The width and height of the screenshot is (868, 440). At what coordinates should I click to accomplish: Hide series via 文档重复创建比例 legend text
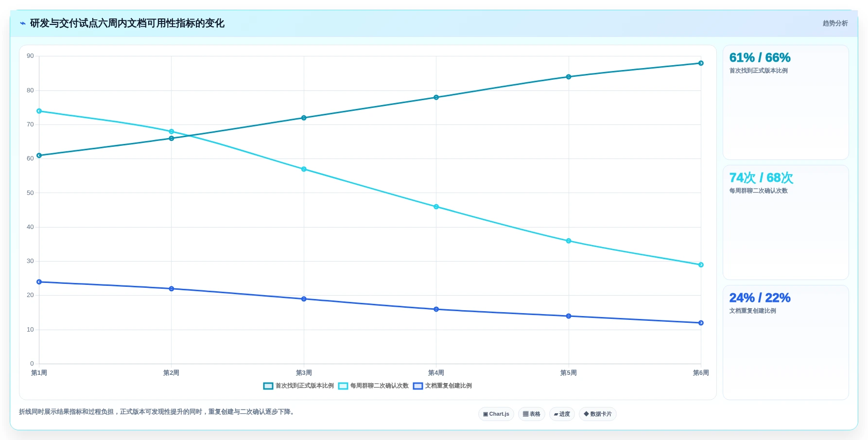[x=449, y=386]
